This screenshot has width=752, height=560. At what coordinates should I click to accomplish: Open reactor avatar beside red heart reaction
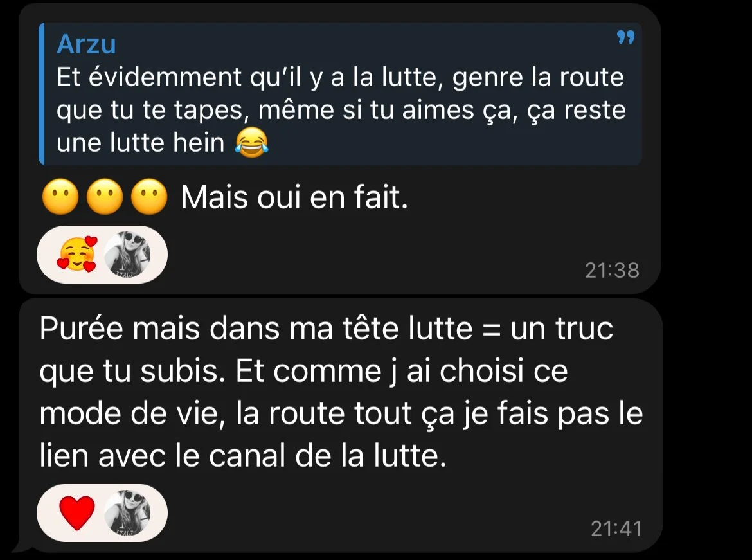coord(127,513)
